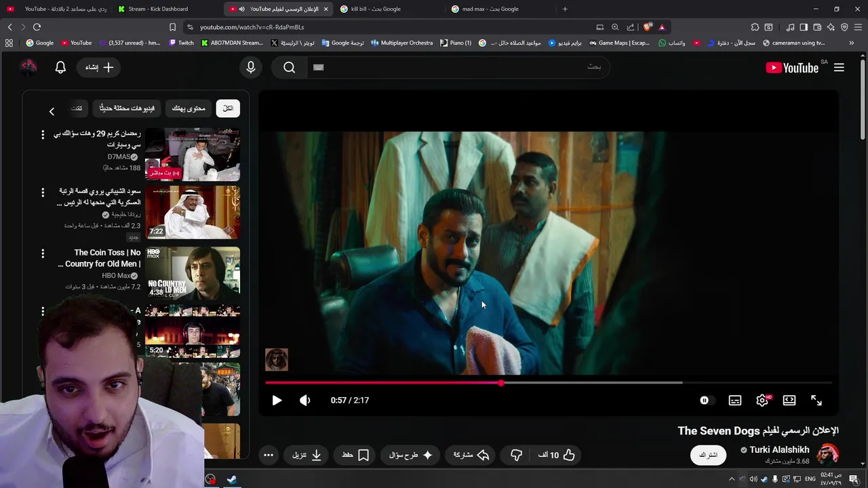Start voice search with the microphone icon

tap(251, 67)
